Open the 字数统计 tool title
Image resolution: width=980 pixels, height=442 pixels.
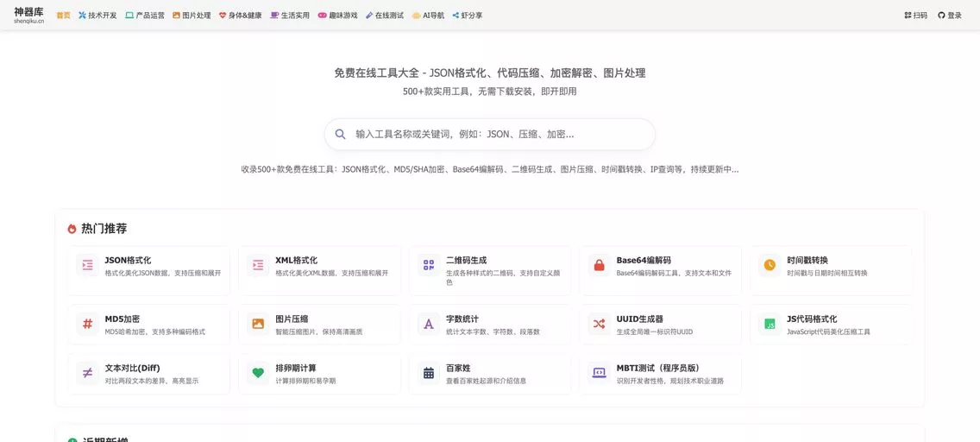pos(462,319)
